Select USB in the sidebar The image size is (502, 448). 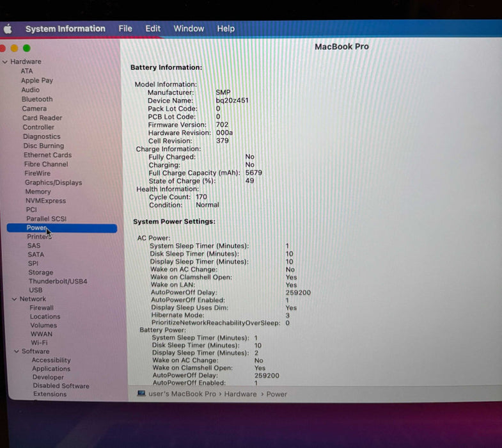36,290
